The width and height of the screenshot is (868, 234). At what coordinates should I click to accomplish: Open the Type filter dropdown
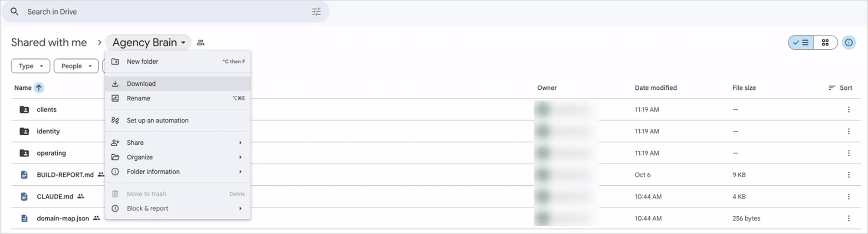tap(30, 66)
